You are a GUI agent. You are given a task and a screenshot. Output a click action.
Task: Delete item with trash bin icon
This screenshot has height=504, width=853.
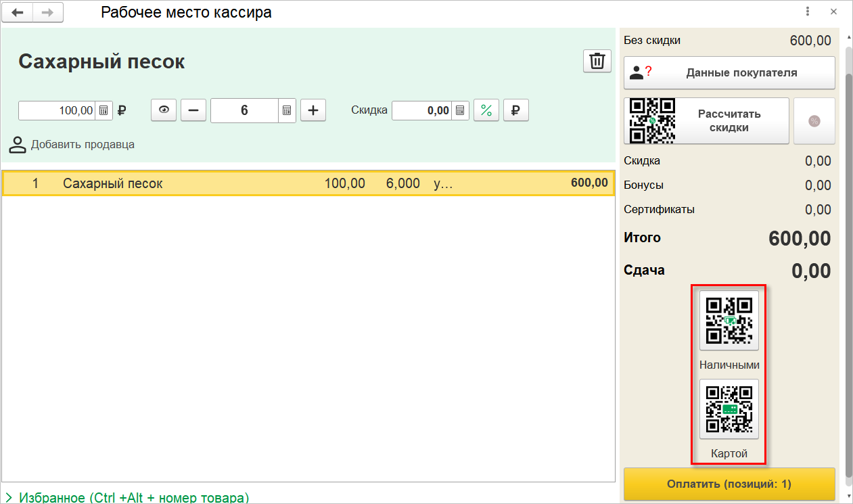(x=597, y=61)
